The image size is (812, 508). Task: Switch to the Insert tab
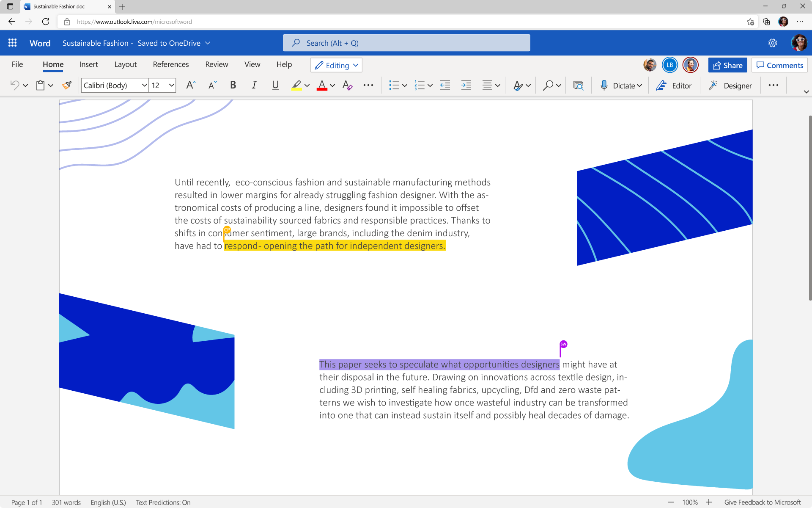point(88,64)
